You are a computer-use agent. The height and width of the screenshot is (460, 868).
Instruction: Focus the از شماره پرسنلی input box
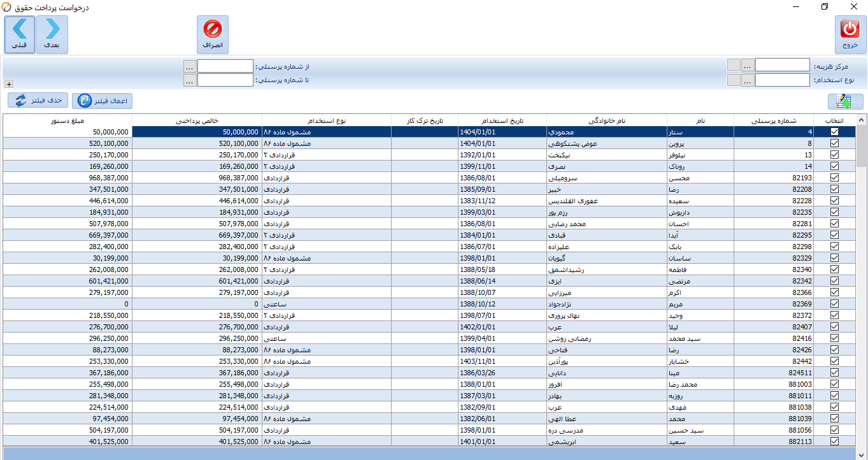[225, 66]
